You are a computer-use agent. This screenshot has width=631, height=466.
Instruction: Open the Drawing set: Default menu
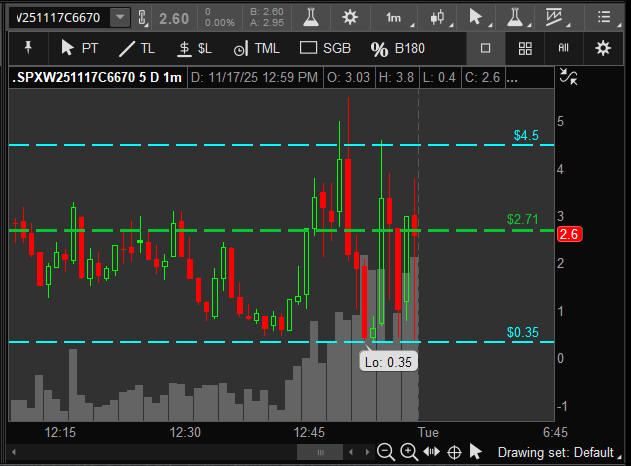point(555,452)
